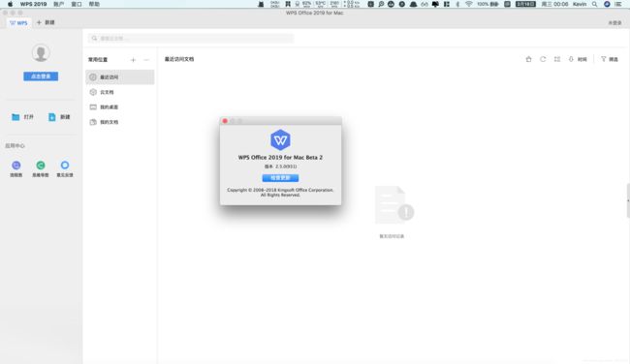Open the Account (账户) menu in the menu bar
This screenshot has width=630, height=364.
[59, 4]
